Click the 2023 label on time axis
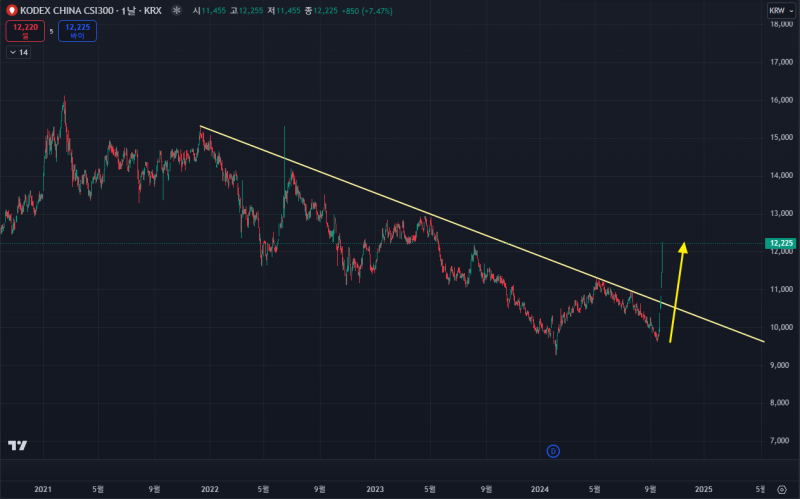800x499 pixels. (375, 489)
